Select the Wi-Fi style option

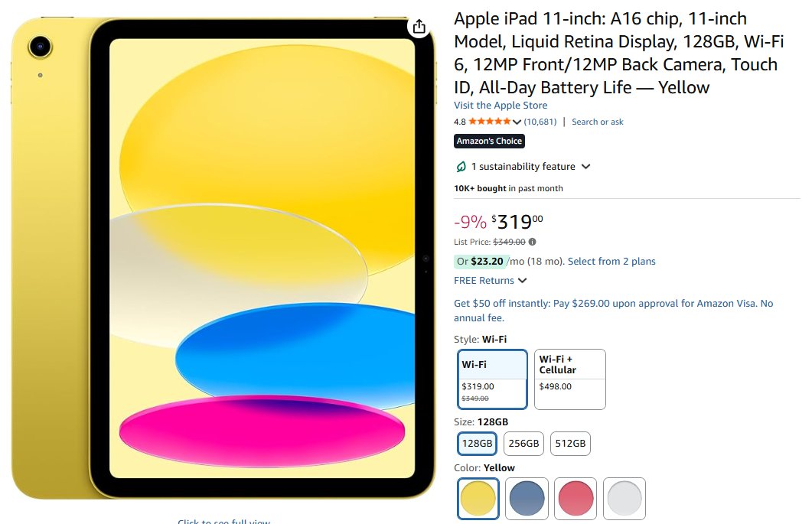click(493, 379)
